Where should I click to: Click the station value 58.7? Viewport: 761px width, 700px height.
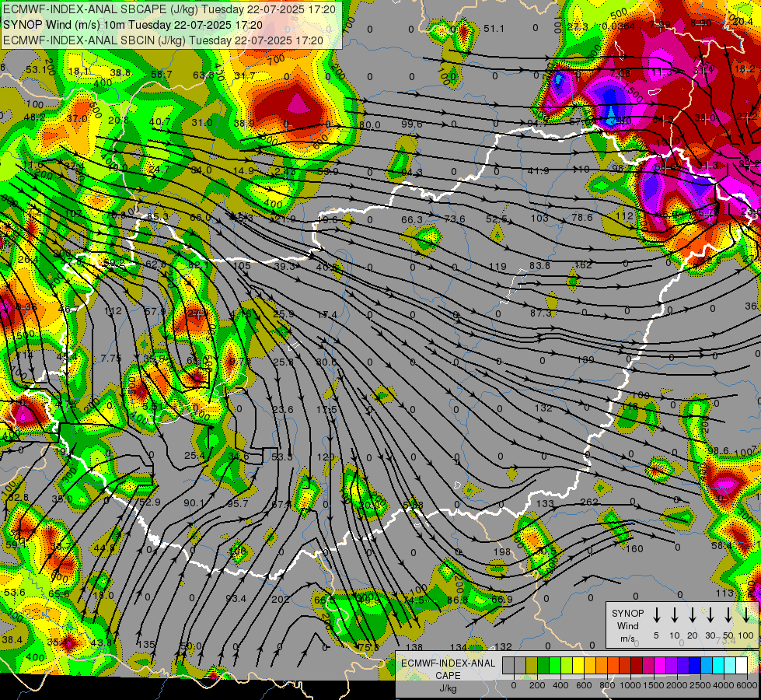[x=162, y=75]
